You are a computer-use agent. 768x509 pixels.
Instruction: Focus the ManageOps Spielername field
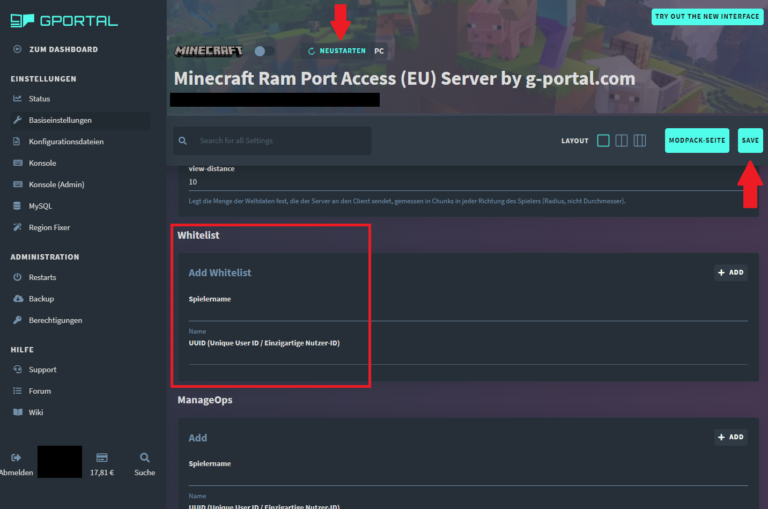click(x=468, y=477)
